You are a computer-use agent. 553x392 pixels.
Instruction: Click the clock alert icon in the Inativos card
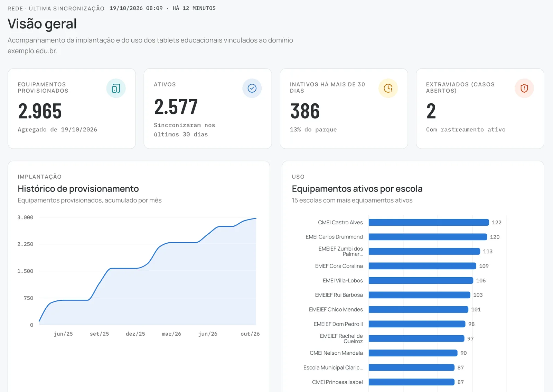coord(388,88)
